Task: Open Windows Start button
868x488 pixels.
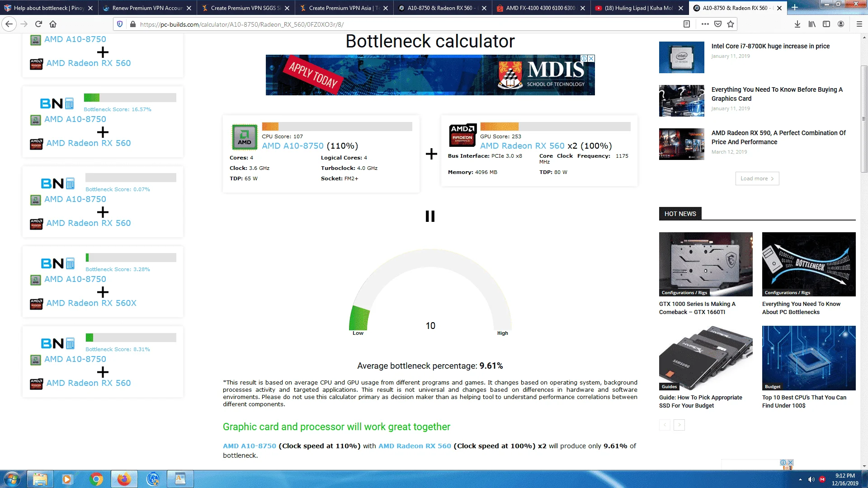Action: click(x=12, y=479)
